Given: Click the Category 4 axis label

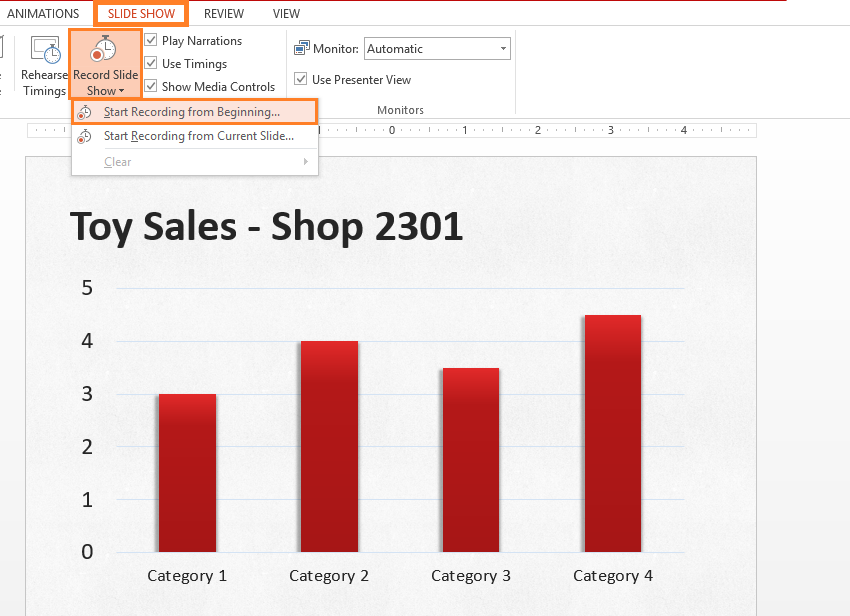Looking at the screenshot, I should click(613, 576).
